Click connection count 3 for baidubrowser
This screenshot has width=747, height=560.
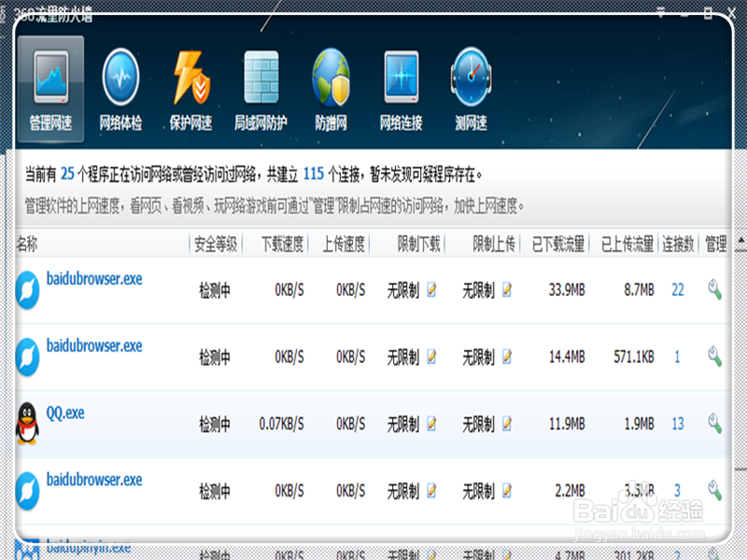pyautogui.click(x=677, y=491)
